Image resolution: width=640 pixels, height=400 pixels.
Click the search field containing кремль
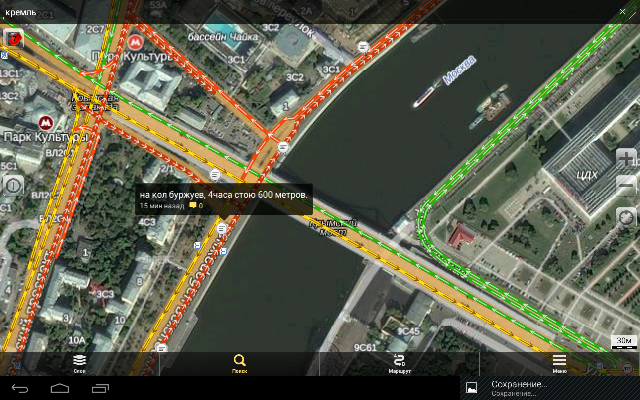pos(300,12)
